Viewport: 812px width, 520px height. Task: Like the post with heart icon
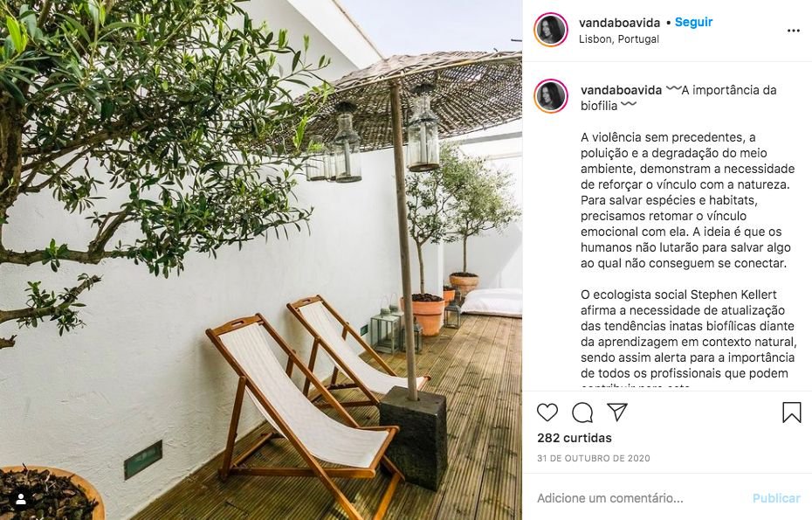pyautogui.click(x=547, y=413)
